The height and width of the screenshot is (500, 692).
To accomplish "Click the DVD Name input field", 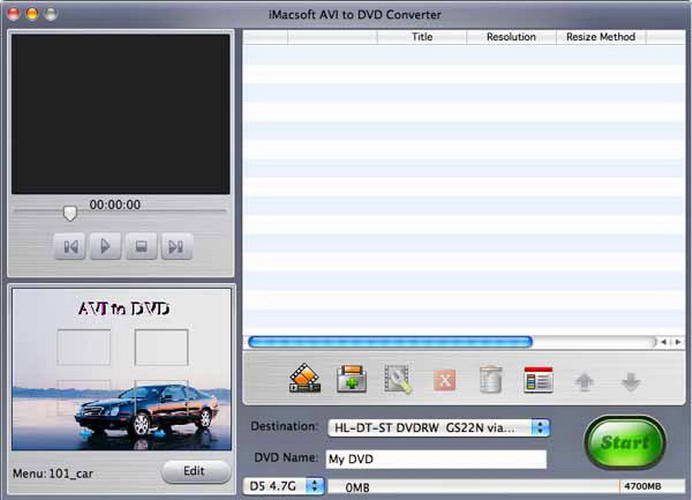I will [x=436, y=459].
